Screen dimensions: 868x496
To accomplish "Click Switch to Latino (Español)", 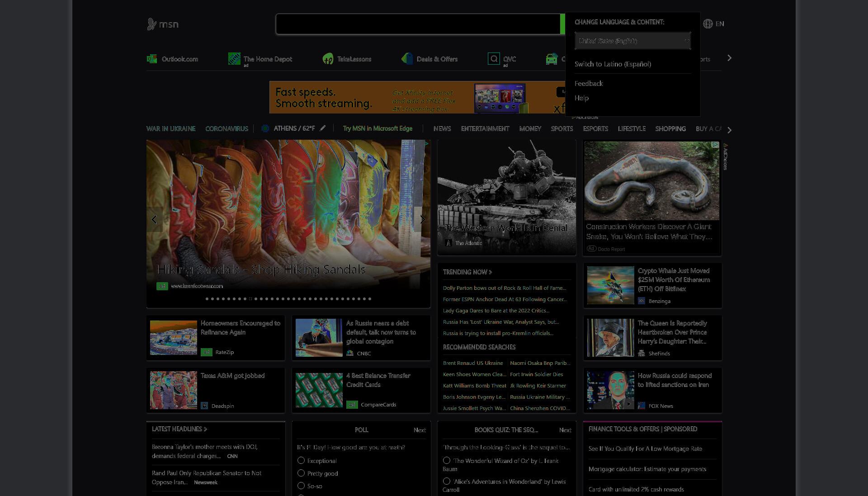I will (613, 64).
